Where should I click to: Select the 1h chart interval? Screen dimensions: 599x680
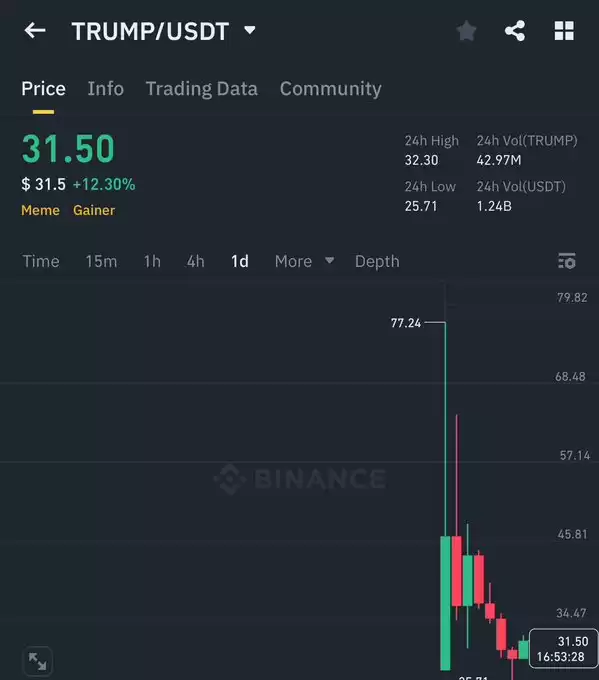pos(152,261)
